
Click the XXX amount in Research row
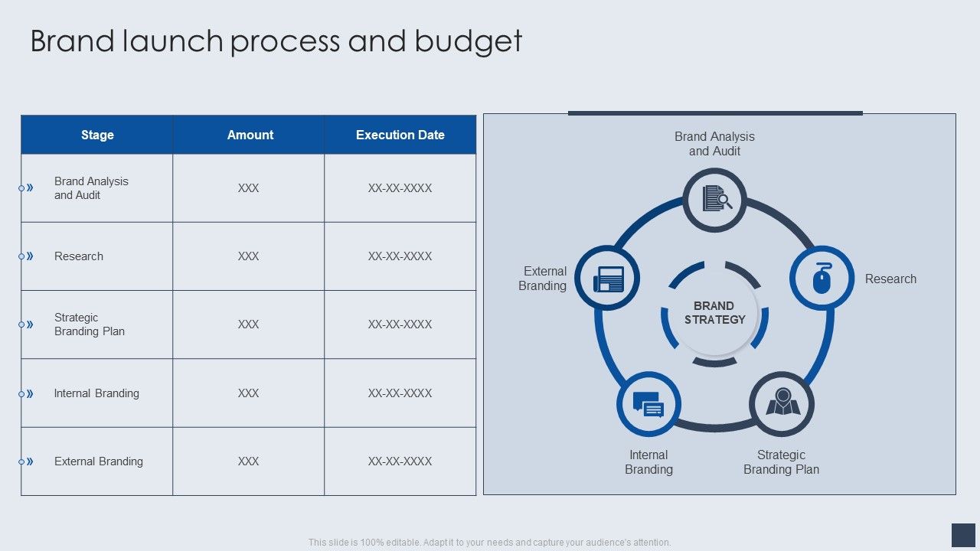(x=248, y=256)
